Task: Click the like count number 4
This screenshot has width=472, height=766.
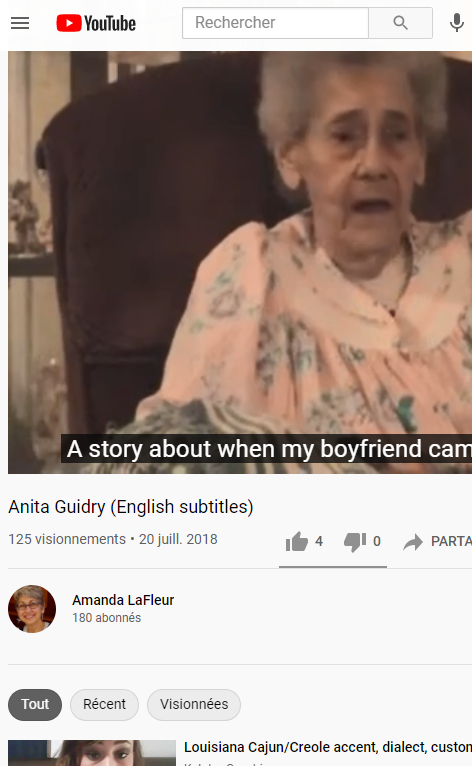Action: click(x=319, y=541)
